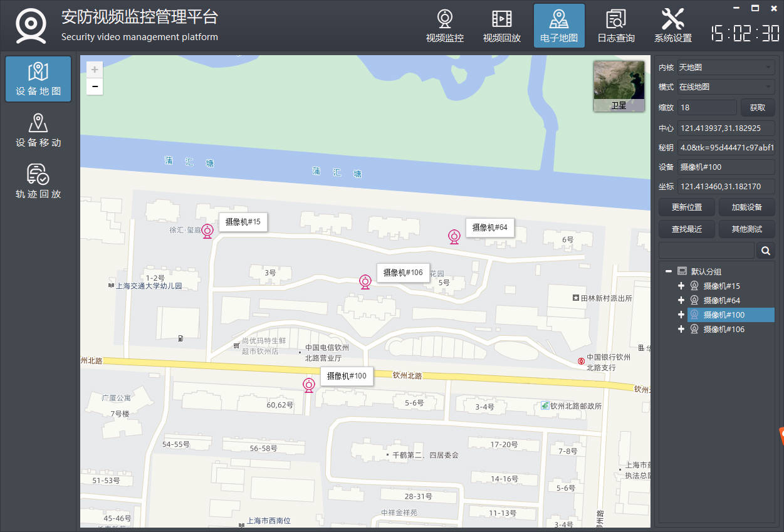Expand the 摄像机#64 tree node

681,300
